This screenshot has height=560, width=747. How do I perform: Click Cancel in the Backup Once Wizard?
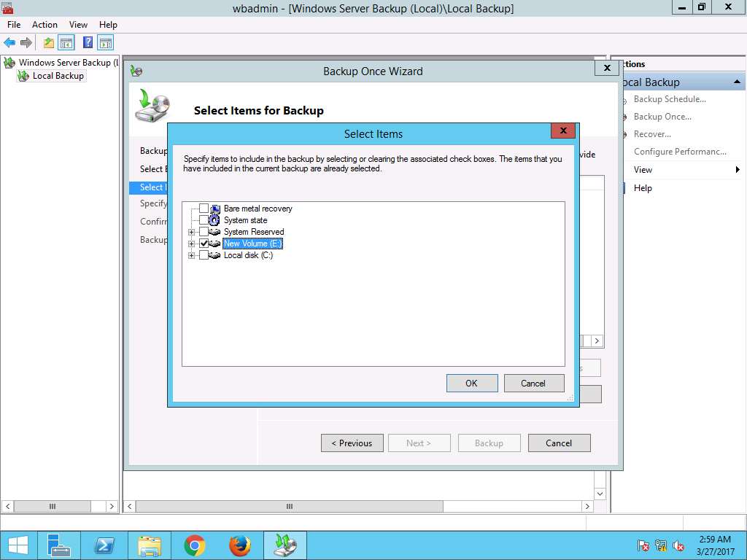(x=559, y=443)
